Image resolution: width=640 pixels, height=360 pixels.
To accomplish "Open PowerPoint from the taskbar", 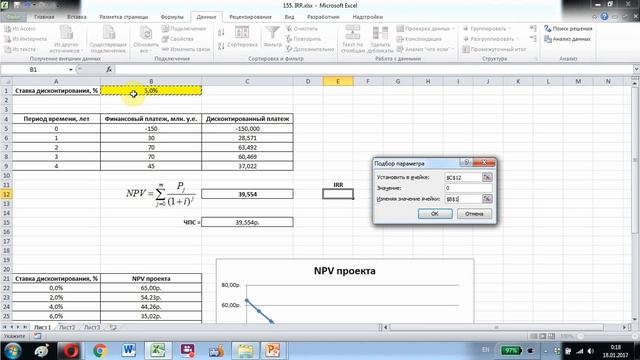I will pyautogui.click(x=272, y=351).
